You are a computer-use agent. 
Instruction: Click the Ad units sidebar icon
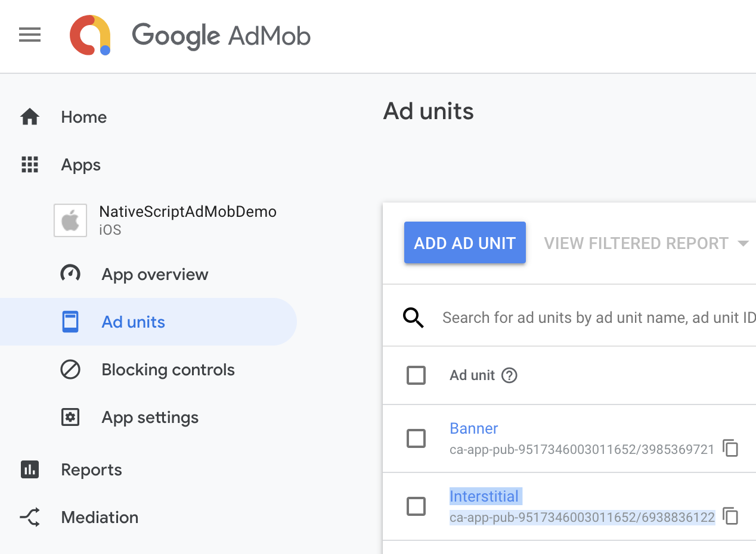tap(70, 322)
